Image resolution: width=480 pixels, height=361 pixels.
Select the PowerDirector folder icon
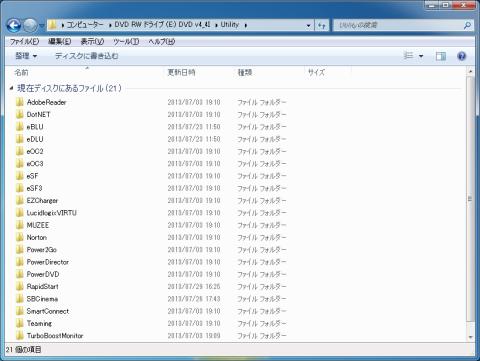point(20,262)
